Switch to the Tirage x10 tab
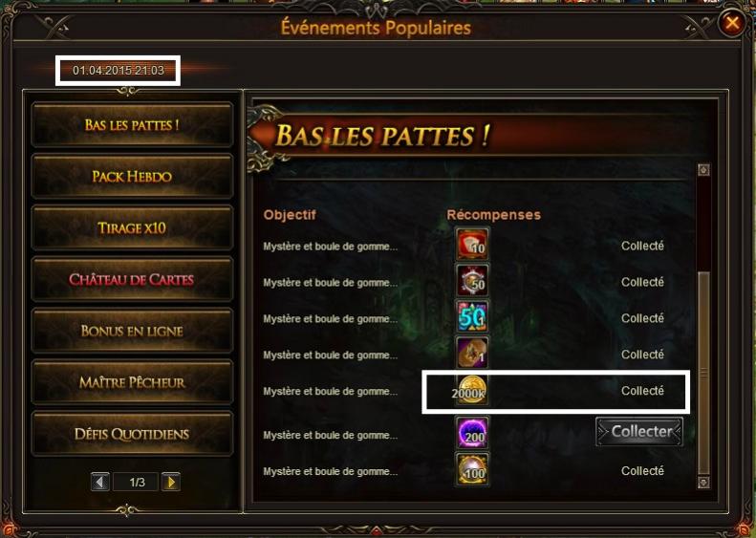The image size is (756, 538). pyautogui.click(x=132, y=227)
